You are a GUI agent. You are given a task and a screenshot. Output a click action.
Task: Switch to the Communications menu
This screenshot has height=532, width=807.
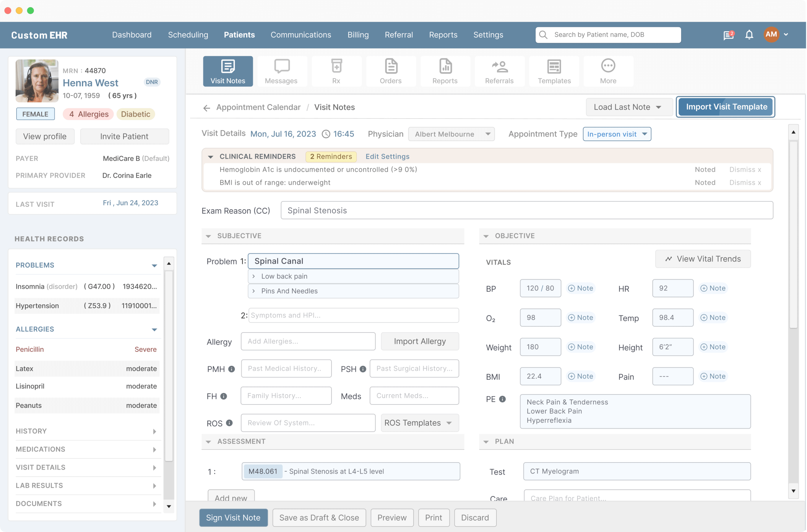pos(301,35)
